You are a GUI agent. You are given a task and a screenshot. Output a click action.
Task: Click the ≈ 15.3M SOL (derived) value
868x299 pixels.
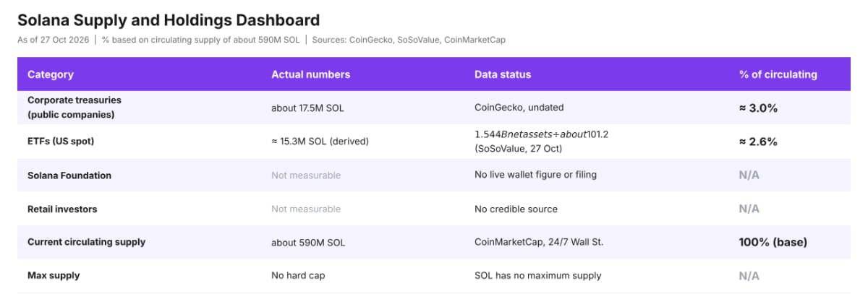click(x=320, y=142)
